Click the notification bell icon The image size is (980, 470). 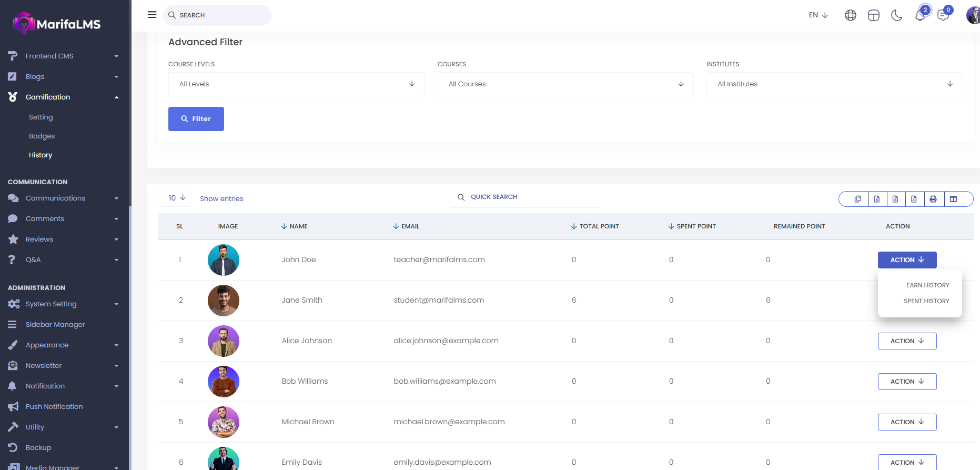pyautogui.click(x=920, y=16)
